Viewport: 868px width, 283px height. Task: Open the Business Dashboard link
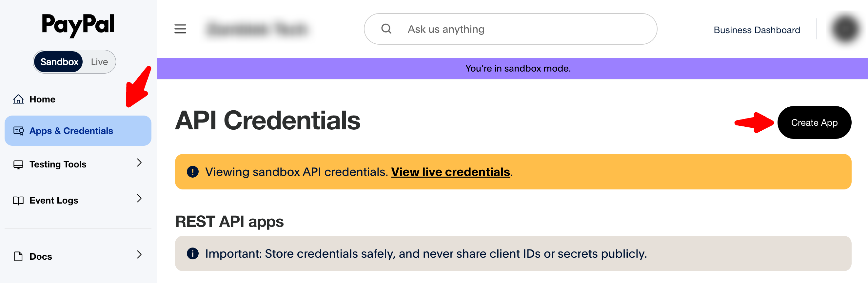click(x=757, y=30)
